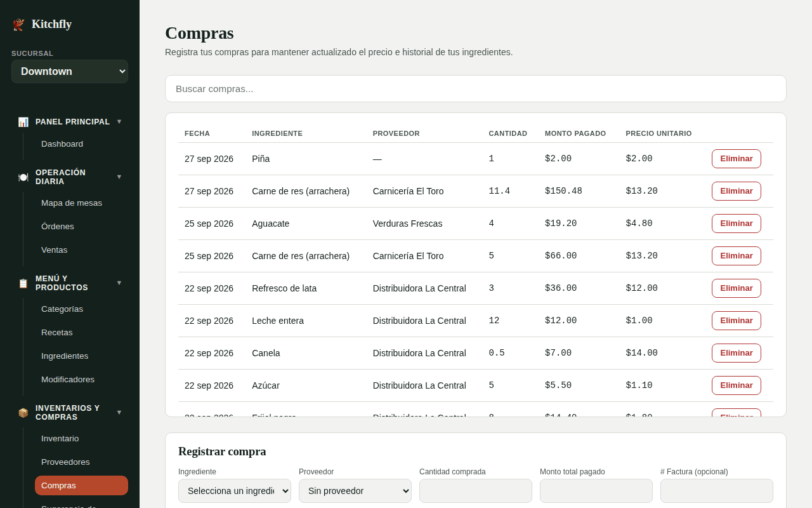Click the Kitchfly logo icon

[x=18, y=24]
